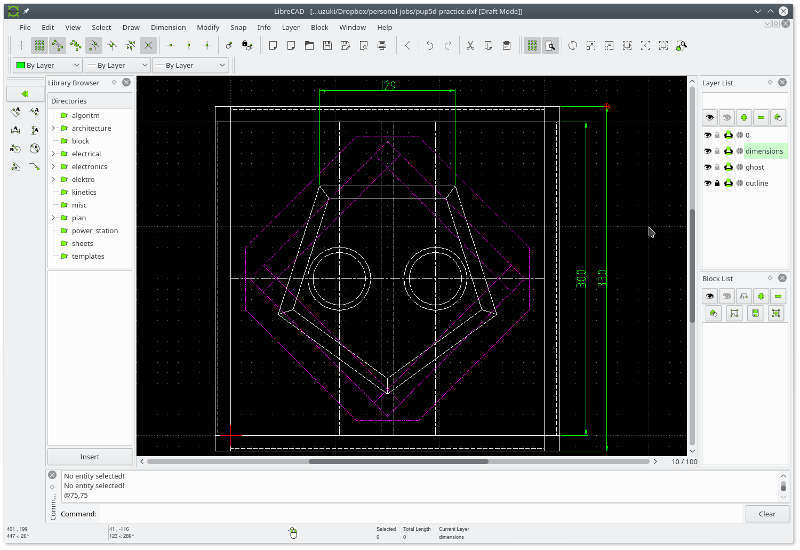Click the Clear button in command panel
The width and height of the screenshot is (800, 550).
[767, 514]
